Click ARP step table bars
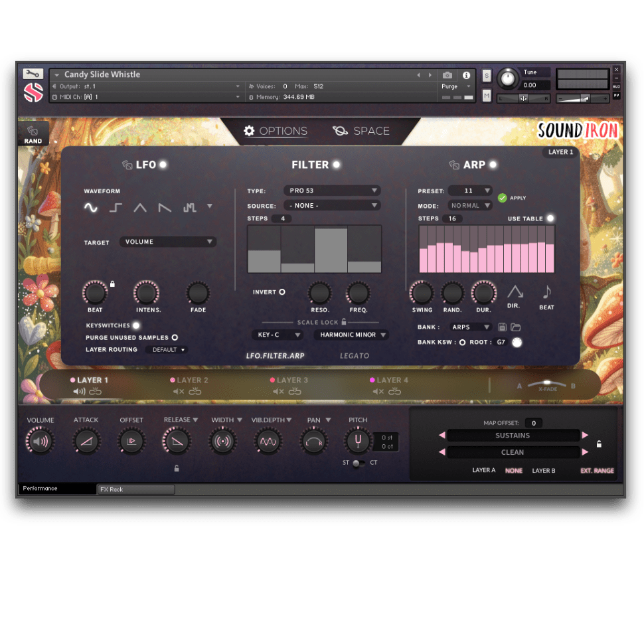Image resolution: width=644 pixels, height=644 pixels. tap(487, 250)
